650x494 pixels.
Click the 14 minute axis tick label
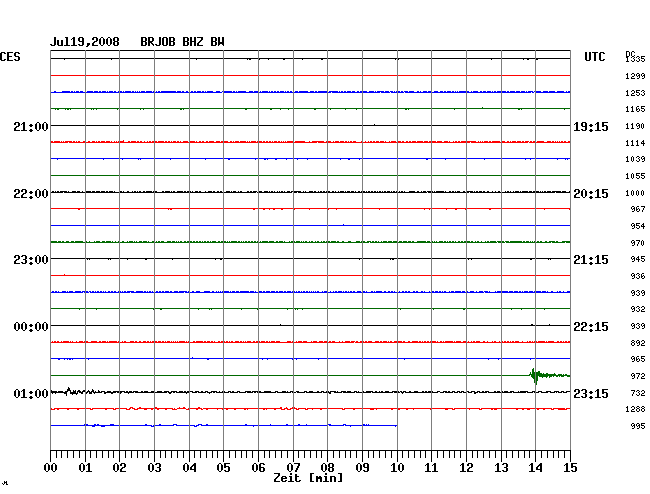[x=535, y=468]
